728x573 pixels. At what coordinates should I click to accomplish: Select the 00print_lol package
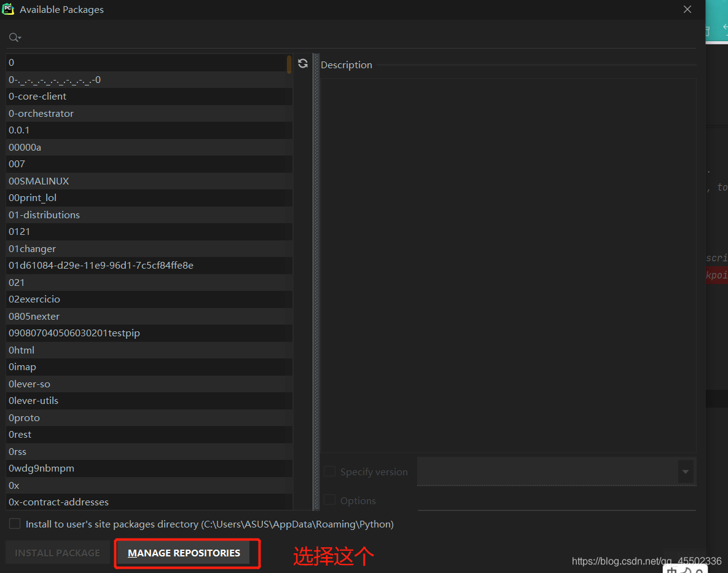point(32,197)
